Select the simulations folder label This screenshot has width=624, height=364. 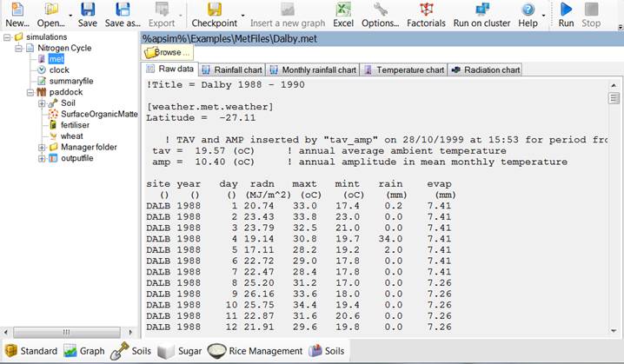point(47,37)
